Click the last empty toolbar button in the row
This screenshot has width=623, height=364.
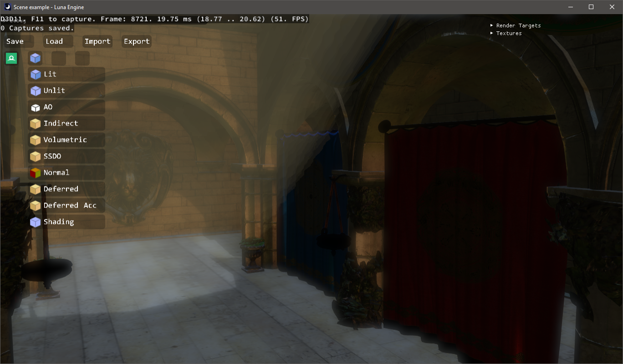coord(82,58)
